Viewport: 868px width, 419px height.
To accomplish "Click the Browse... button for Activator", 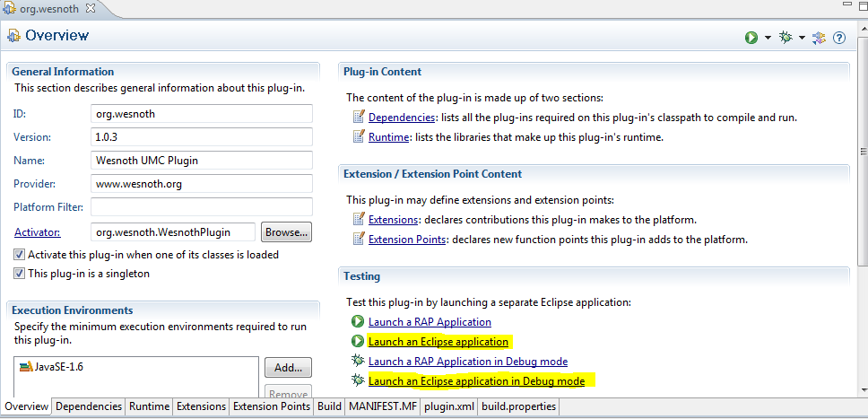I will tap(286, 232).
